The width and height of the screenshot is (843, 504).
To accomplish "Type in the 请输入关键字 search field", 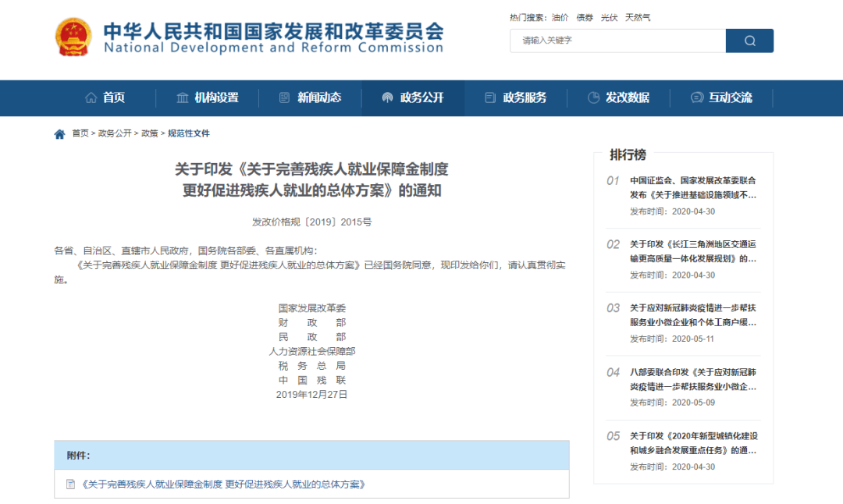I will (617, 41).
